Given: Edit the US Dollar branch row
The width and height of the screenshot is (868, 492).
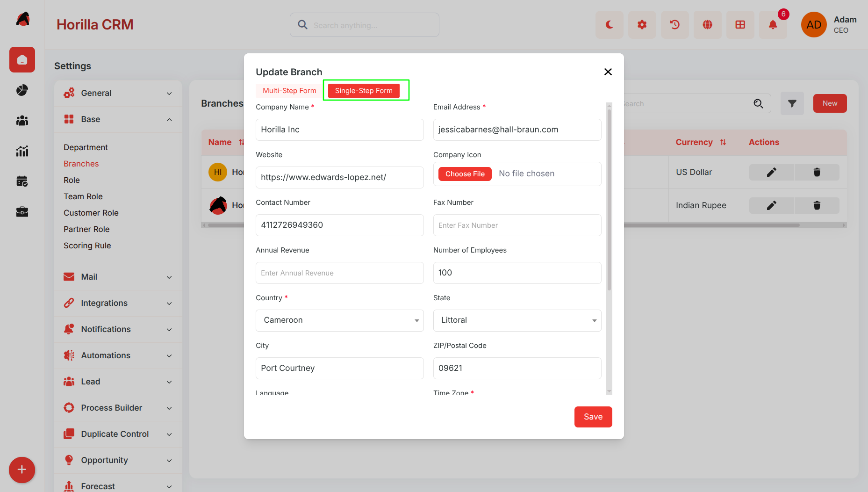Looking at the screenshot, I should [x=771, y=172].
